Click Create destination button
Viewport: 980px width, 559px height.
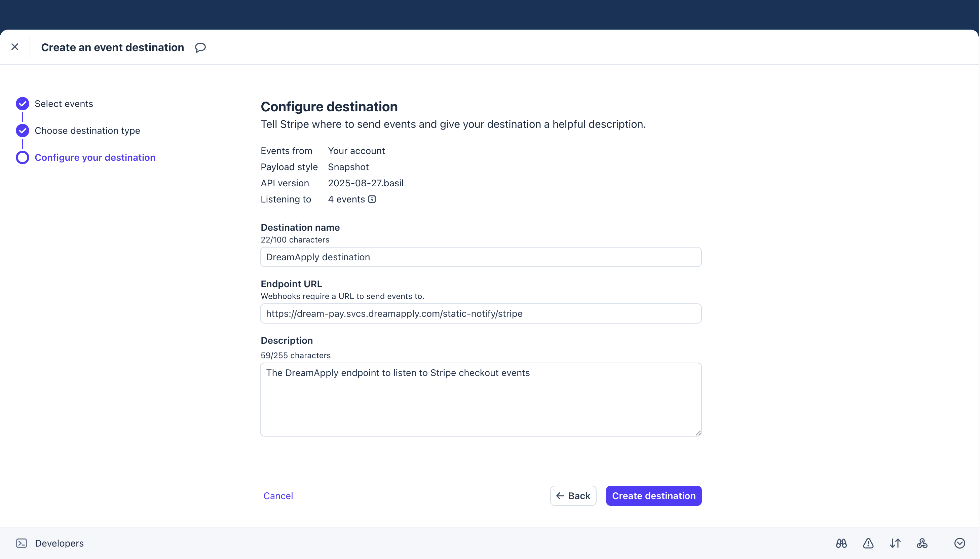654,496
